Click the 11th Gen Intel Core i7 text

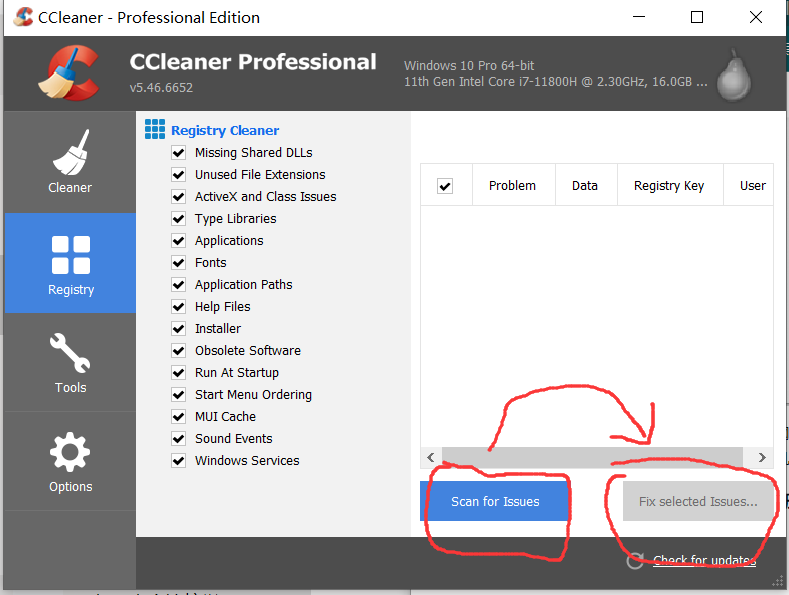[x=556, y=82]
